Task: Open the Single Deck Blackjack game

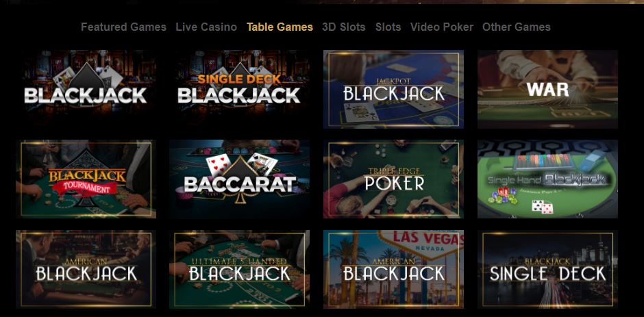Action: click(240, 89)
